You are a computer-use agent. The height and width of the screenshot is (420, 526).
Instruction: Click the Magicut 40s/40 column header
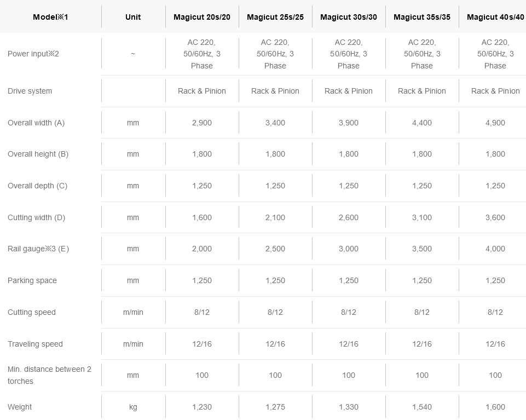(x=495, y=17)
